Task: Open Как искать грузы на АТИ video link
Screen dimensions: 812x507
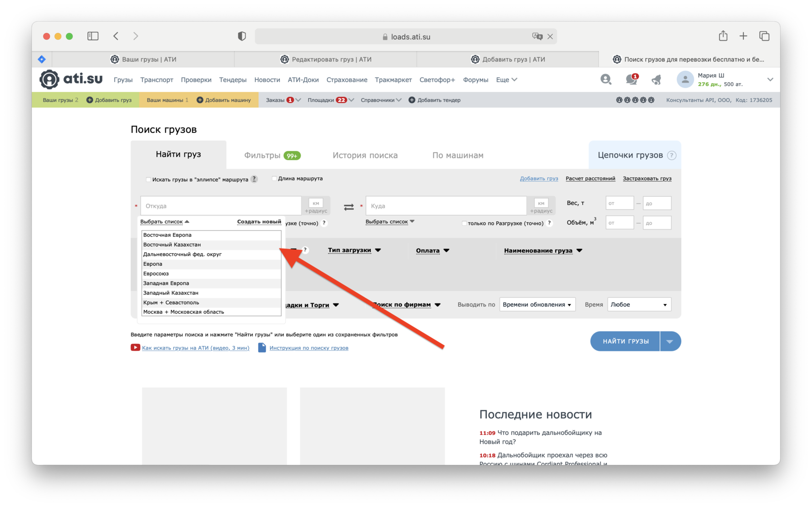Action: 196,348
